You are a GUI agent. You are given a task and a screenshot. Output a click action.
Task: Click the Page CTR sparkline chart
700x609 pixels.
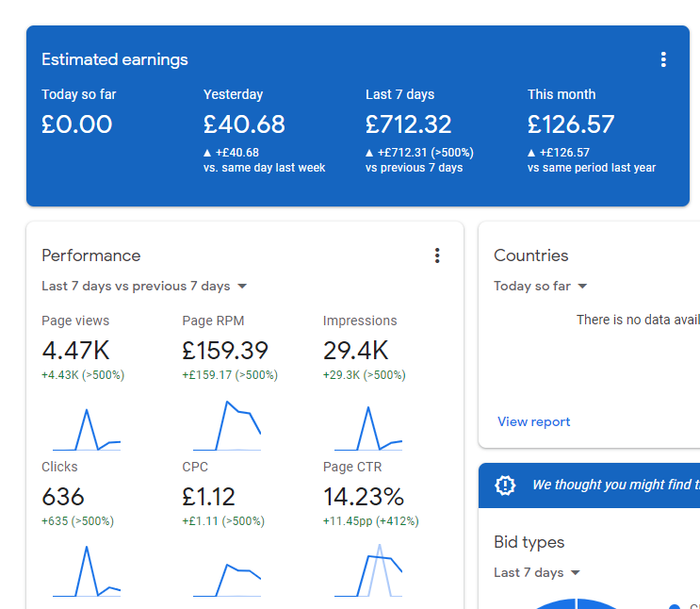(368, 570)
